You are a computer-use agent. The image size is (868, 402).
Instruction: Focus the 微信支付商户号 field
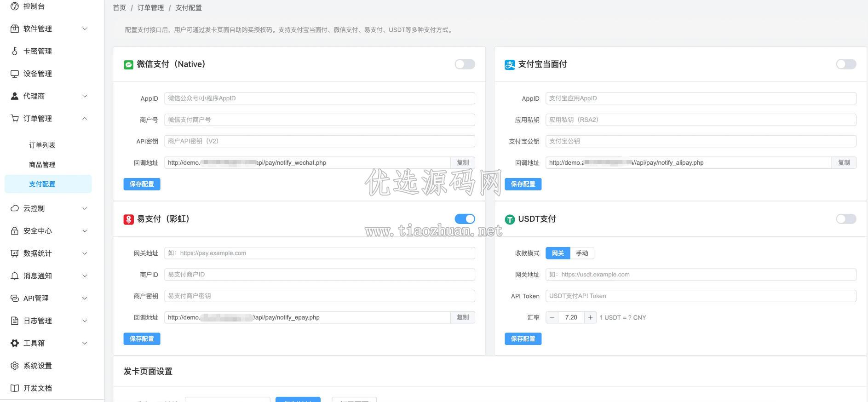coord(320,120)
